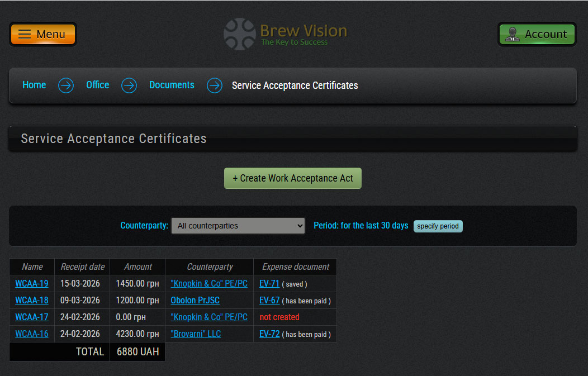Click the Receipt date column header
588x376 pixels.
pos(82,267)
